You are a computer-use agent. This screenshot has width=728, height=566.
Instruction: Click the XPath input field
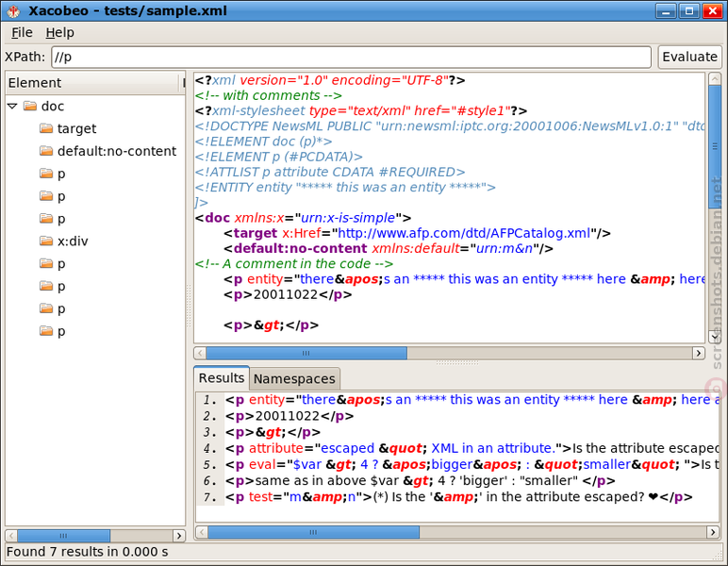[x=351, y=58]
